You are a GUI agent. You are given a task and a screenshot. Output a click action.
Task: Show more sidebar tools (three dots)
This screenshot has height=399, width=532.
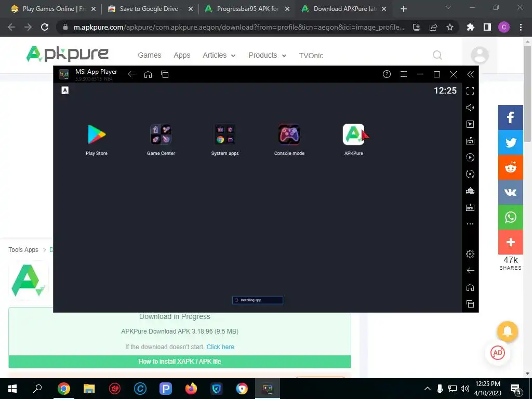coord(470,224)
